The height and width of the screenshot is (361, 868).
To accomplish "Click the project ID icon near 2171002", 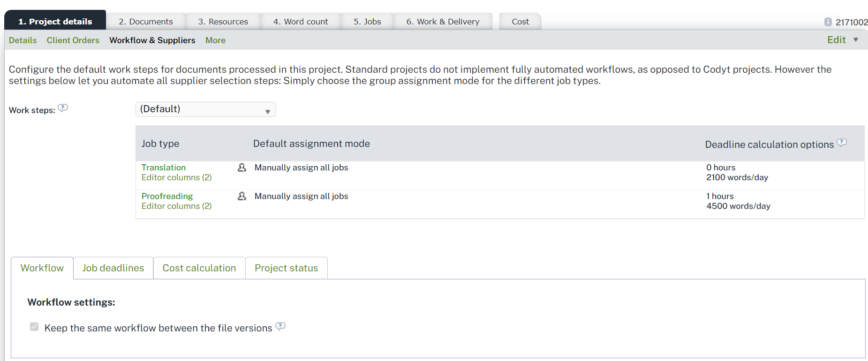I will coord(828,22).
